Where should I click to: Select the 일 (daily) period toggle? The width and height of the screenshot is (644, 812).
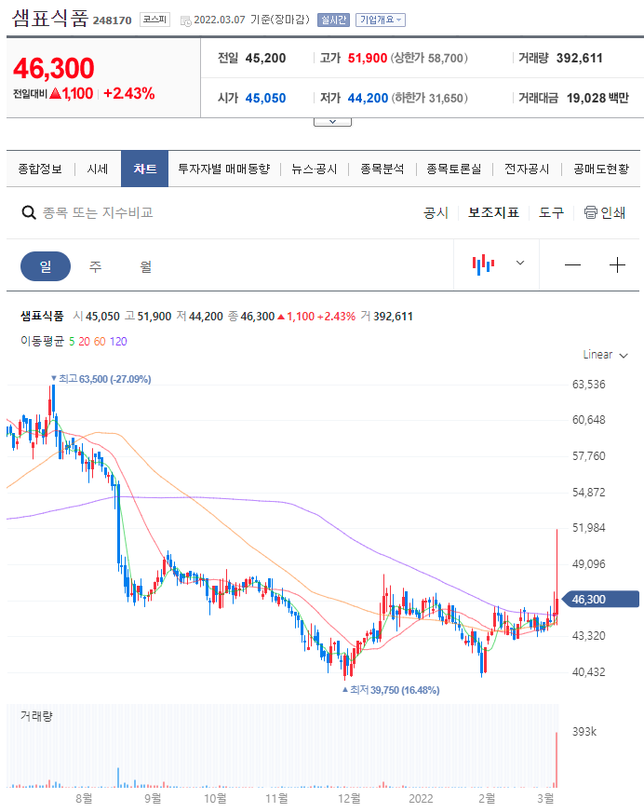(x=45, y=266)
